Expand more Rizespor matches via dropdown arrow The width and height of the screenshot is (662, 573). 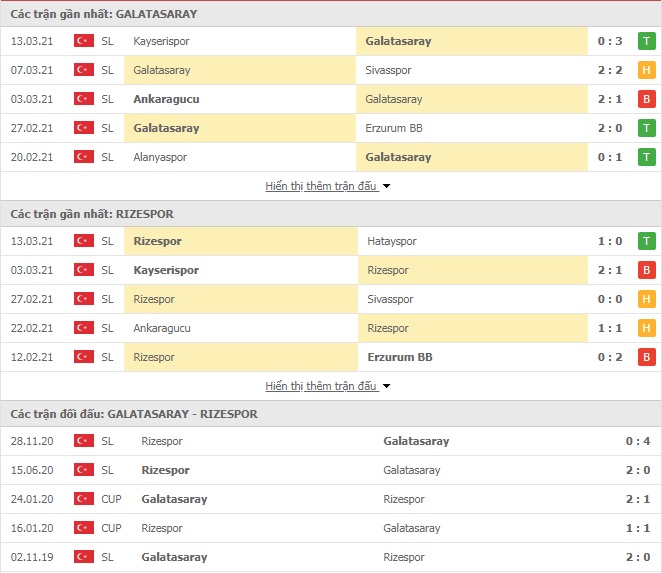[x=386, y=386]
